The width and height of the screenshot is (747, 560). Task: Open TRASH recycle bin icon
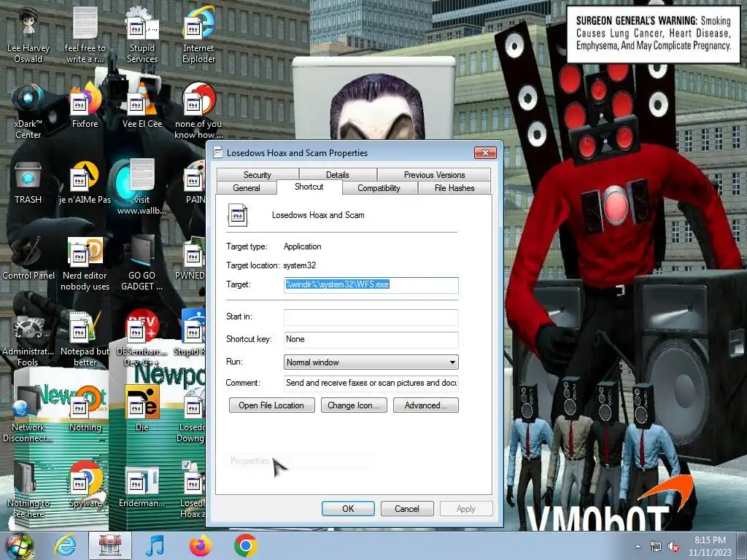coord(28,182)
